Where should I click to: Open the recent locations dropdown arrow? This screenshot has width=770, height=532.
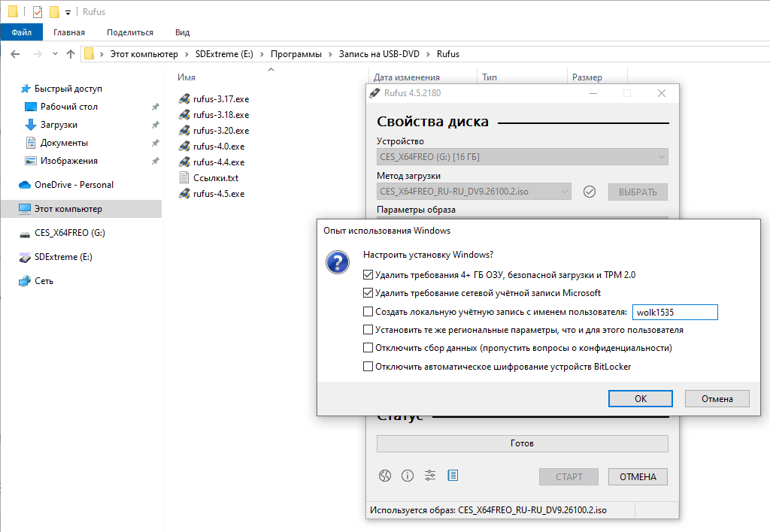point(55,54)
